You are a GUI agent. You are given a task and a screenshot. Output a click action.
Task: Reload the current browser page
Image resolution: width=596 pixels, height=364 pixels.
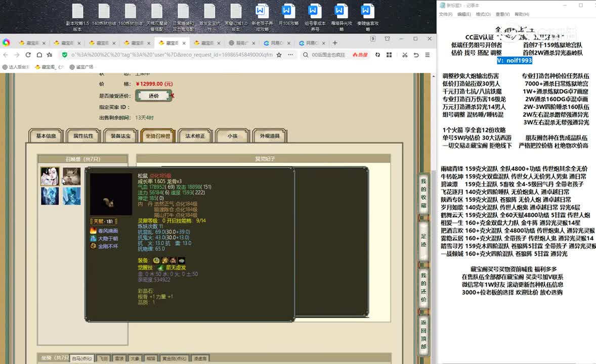[28, 55]
